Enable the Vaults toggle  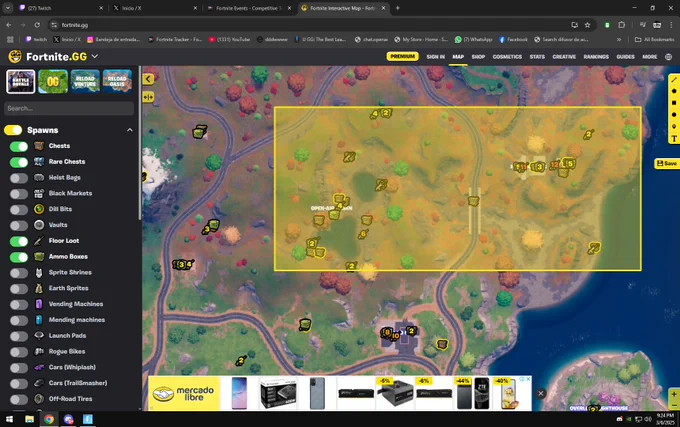click(x=19, y=225)
